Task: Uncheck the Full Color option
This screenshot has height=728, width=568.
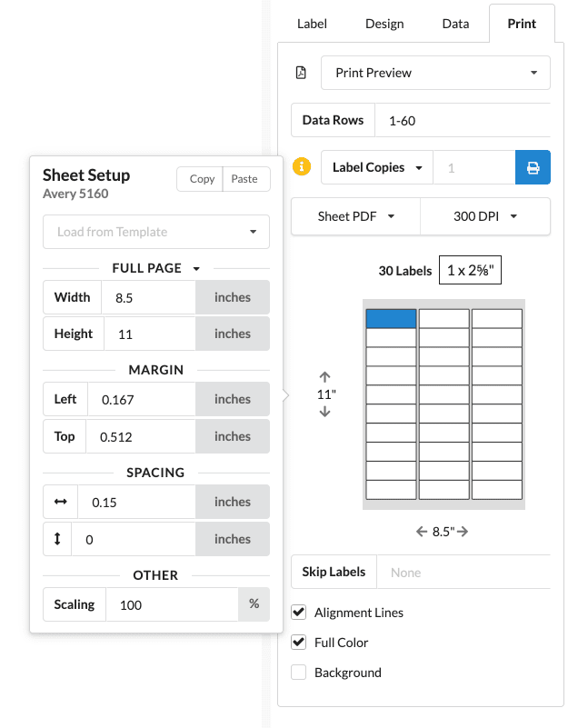Action: click(x=299, y=643)
